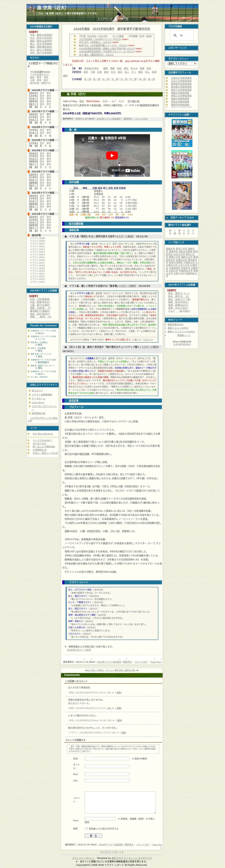Open the コメント(10) link near top article
This screenshot has width=225, height=868.
click(141, 119)
